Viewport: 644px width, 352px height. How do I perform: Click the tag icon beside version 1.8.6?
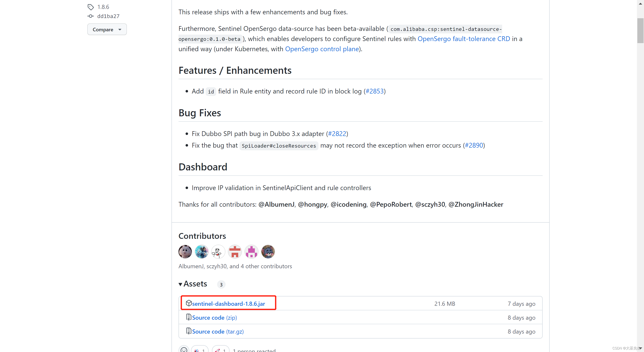(x=90, y=7)
